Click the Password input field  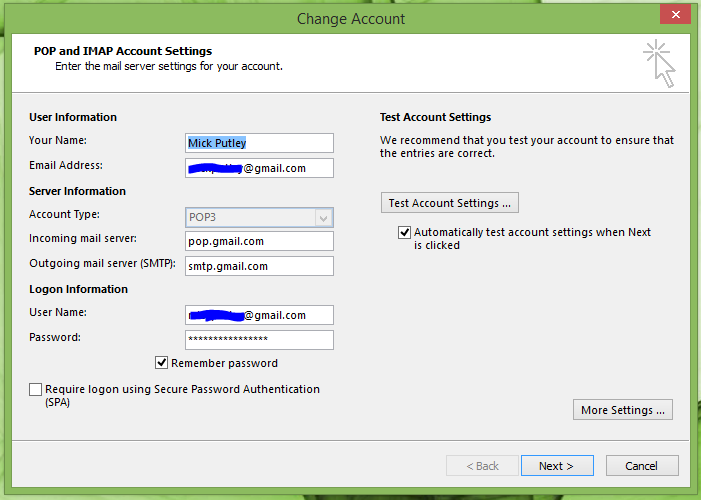point(259,340)
